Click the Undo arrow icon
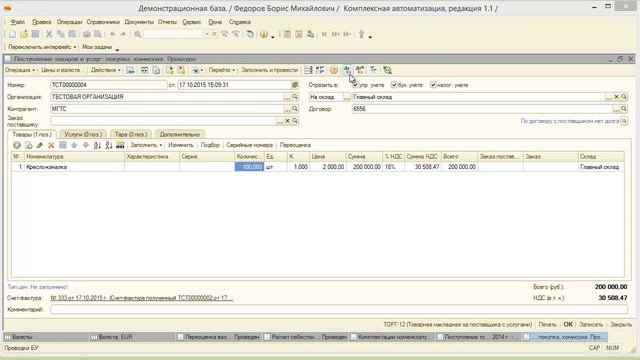This screenshot has height=360, width=640. (112, 34)
